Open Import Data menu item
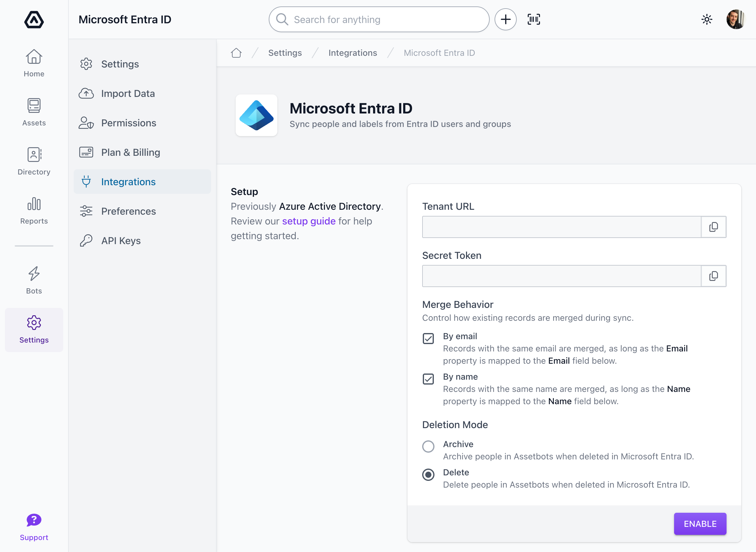This screenshot has height=552, width=756. pyautogui.click(x=142, y=93)
